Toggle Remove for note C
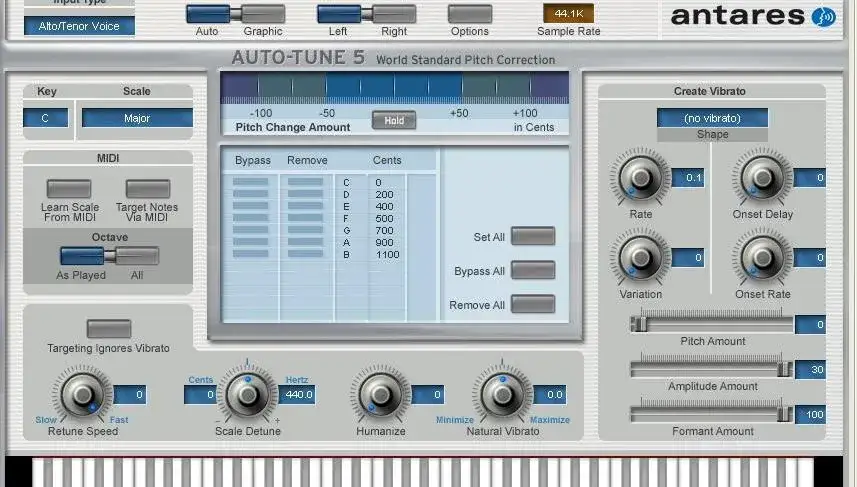The image size is (857, 487). tap(306, 182)
